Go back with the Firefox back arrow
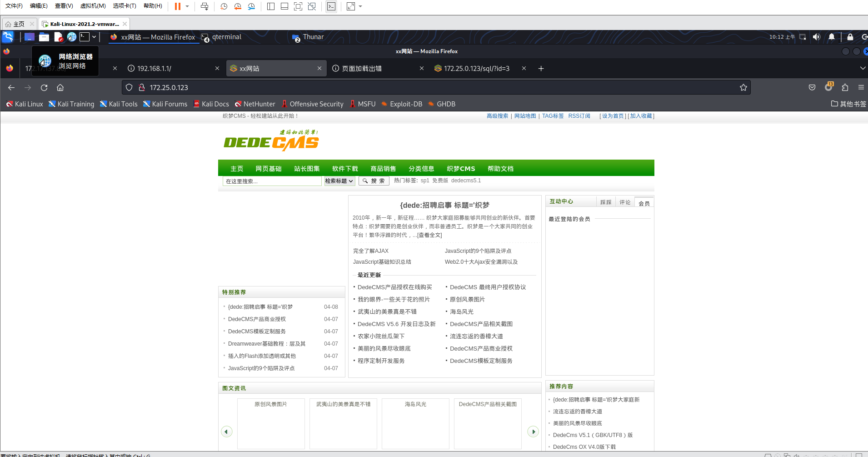 tap(11, 87)
